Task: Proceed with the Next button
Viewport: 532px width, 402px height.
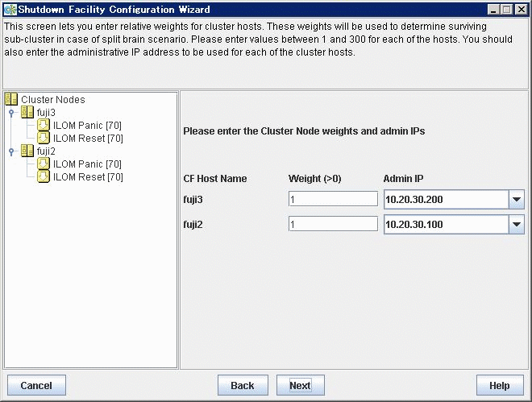Action: [301, 385]
